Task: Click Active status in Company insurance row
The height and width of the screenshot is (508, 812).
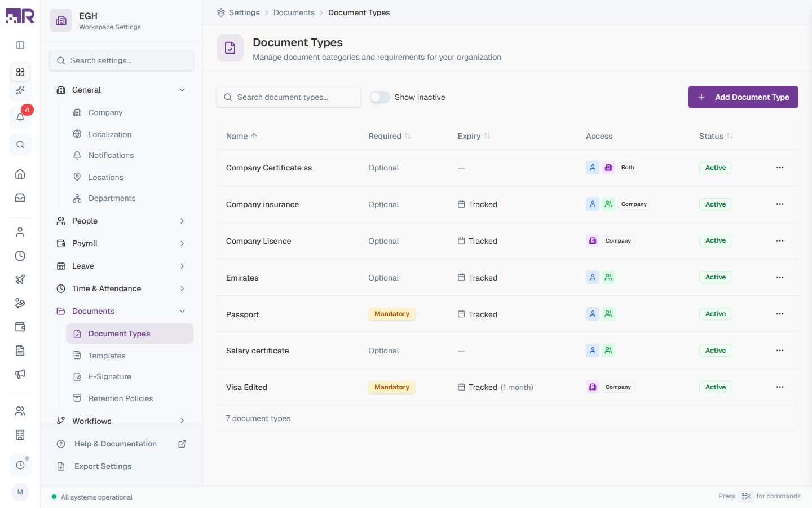Action: (716, 204)
